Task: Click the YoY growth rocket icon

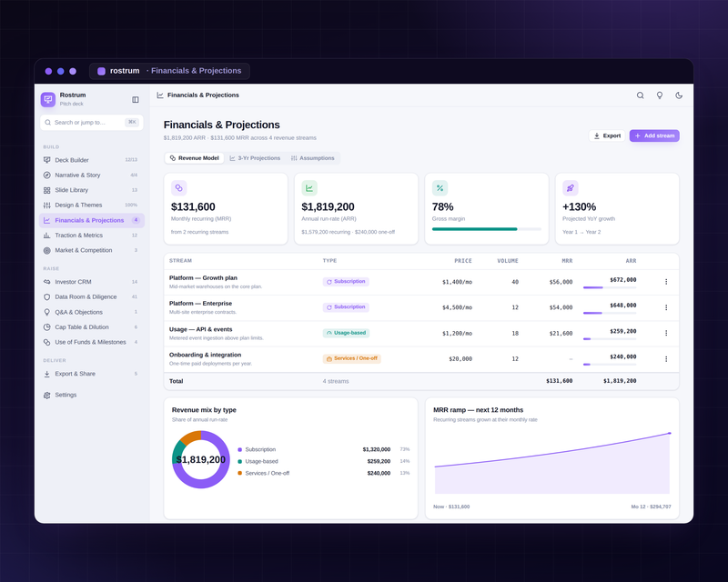Action: [571, 188]
